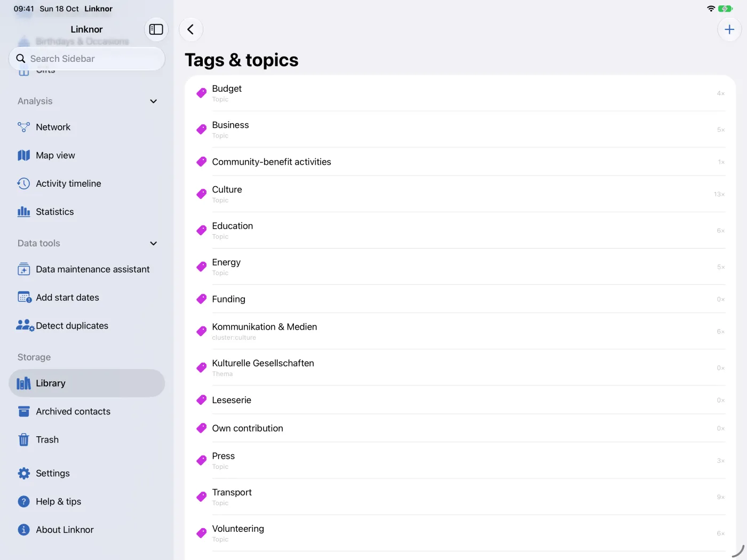Open the Press topic

(x=460, y=460)
